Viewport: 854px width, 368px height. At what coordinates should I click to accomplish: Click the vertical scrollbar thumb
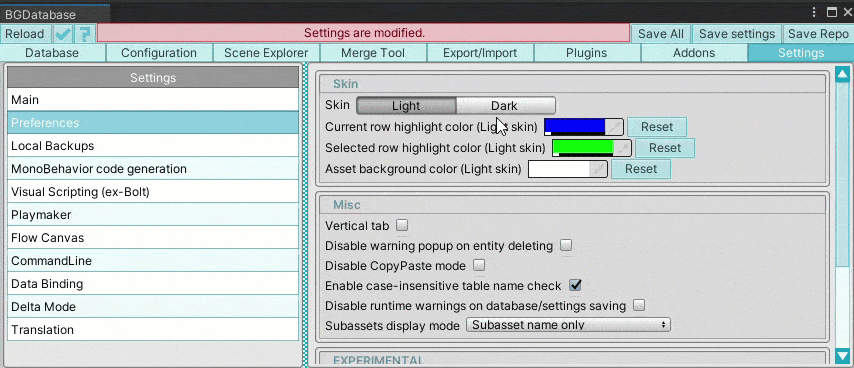point(843,174)
